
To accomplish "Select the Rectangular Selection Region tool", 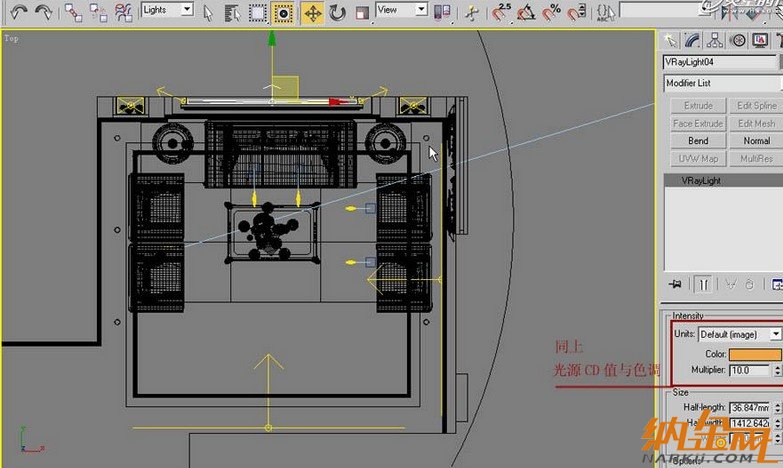I will point(257,12).
